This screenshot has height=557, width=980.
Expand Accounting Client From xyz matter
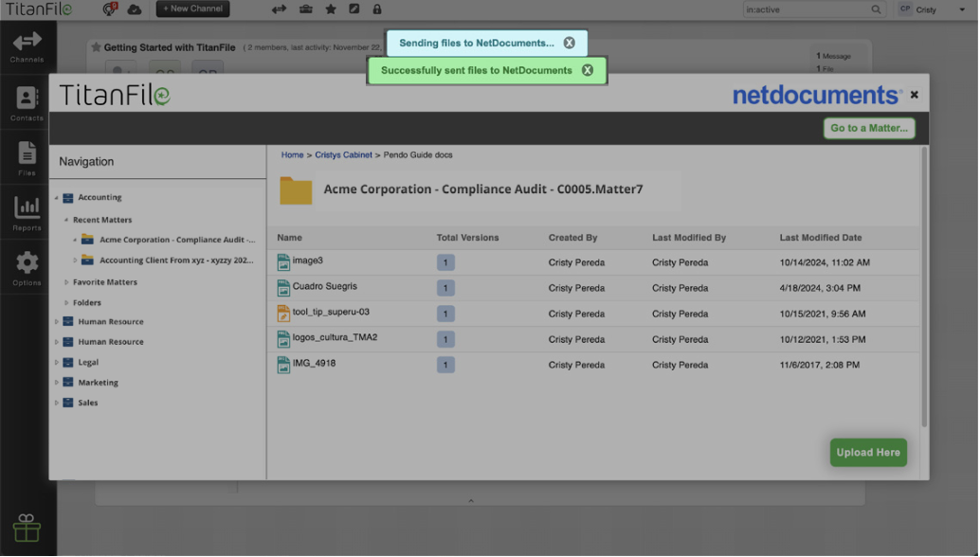click(x=75, y=261)
